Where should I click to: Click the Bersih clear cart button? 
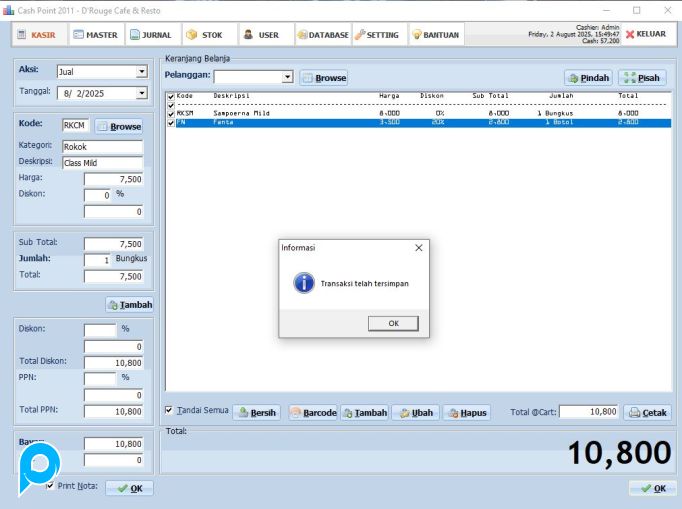pyautogui.click(x=256, y=412)
